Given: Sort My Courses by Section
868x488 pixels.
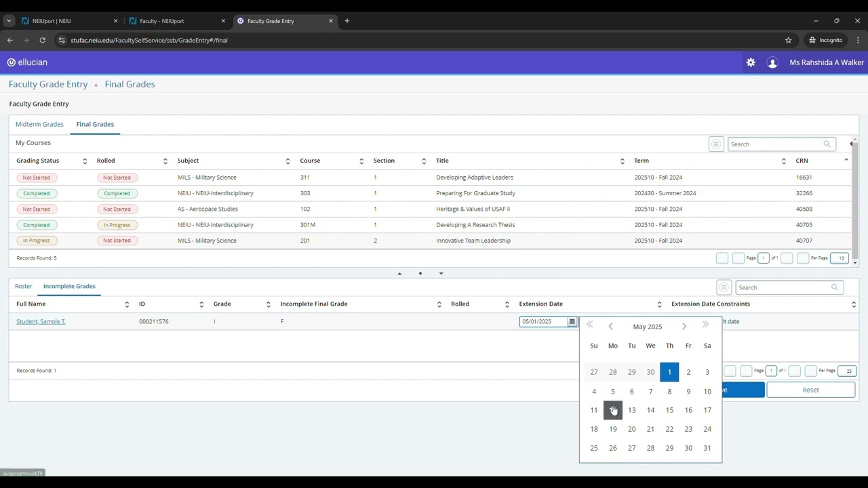Looking at the screenshot, I should click(x=424, y=161).
